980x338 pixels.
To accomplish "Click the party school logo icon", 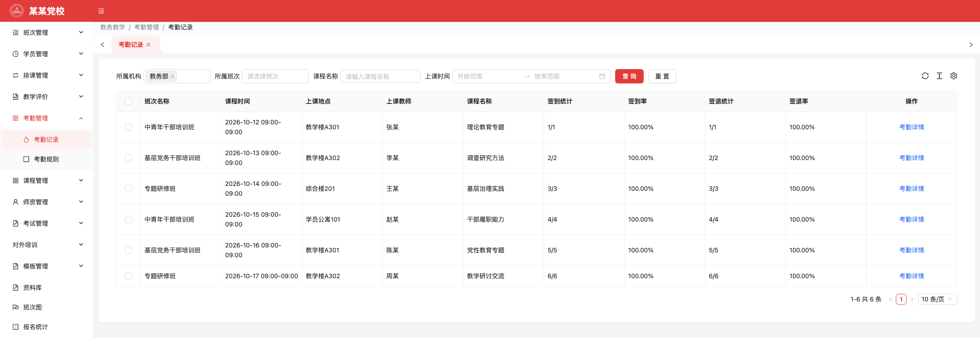I will (17, 11).
